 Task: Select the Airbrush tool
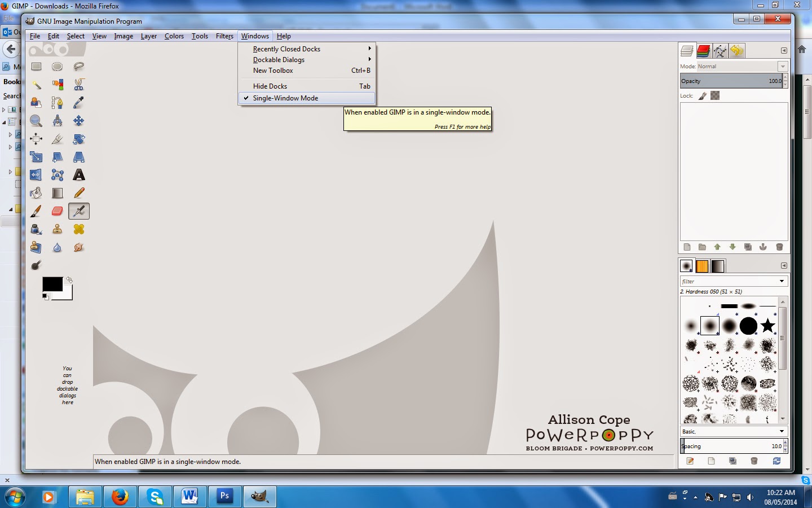click(79, 211)
